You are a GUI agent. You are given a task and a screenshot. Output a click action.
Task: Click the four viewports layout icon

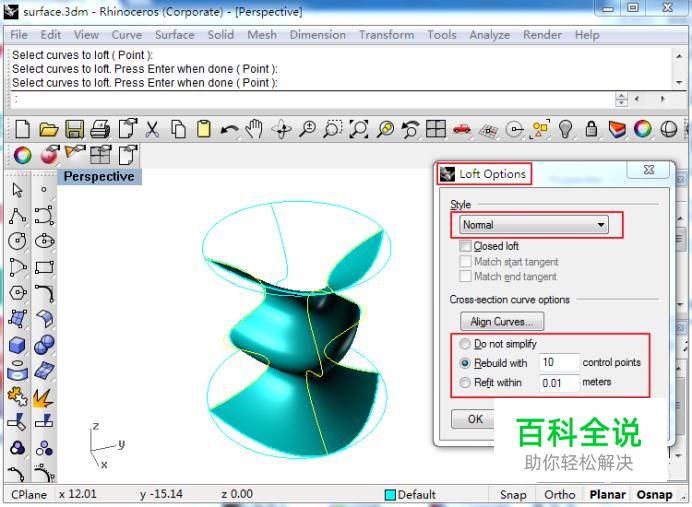pyautogui.click(x=436, y=129)
